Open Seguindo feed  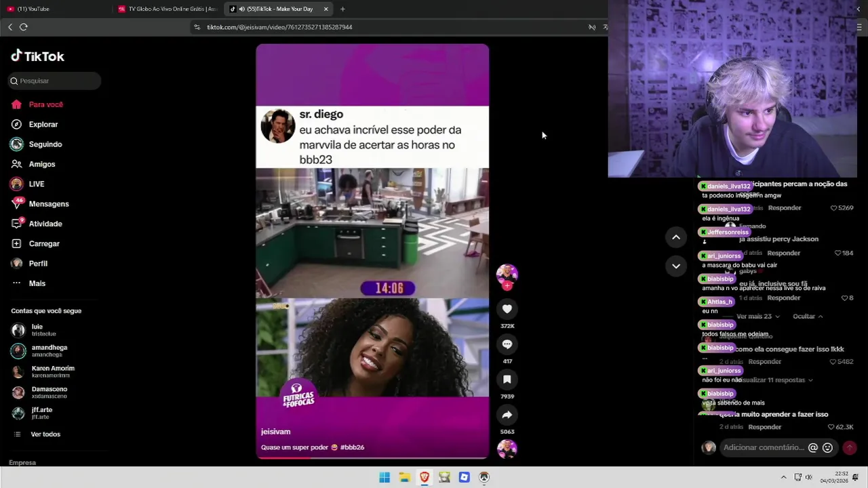(x=45, y=144)
